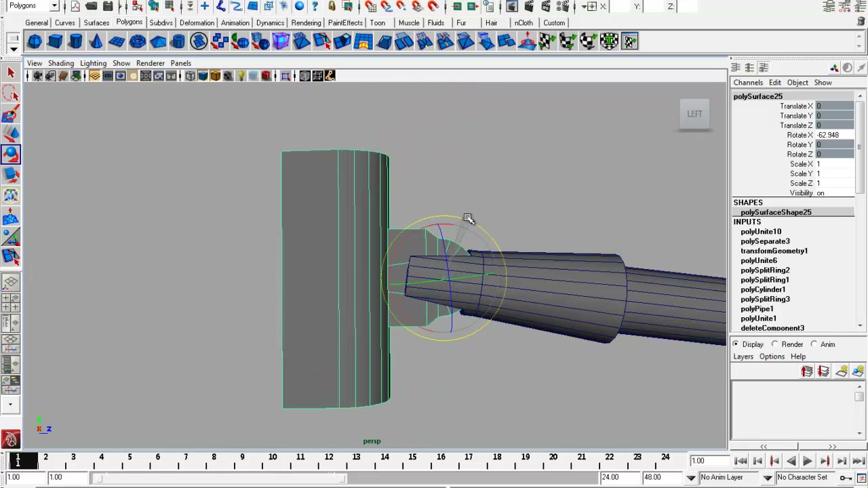Open the Layers menu in Layer Editor
The height and width of the screenshot is (488, 868).
pos(743,357)
